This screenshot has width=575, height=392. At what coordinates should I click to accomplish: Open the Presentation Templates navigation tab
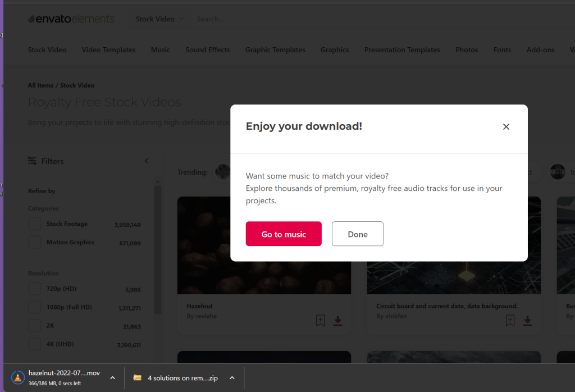coord(402,50)
